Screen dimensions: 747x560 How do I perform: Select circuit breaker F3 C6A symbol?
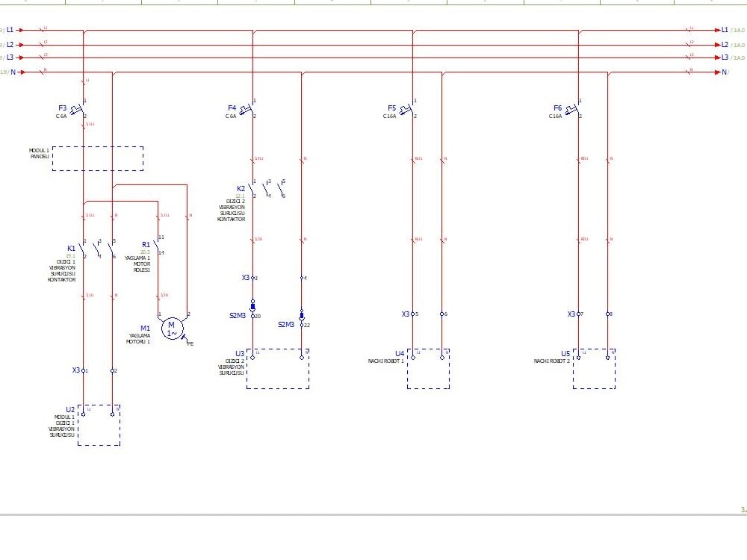(x=77, y=109)
